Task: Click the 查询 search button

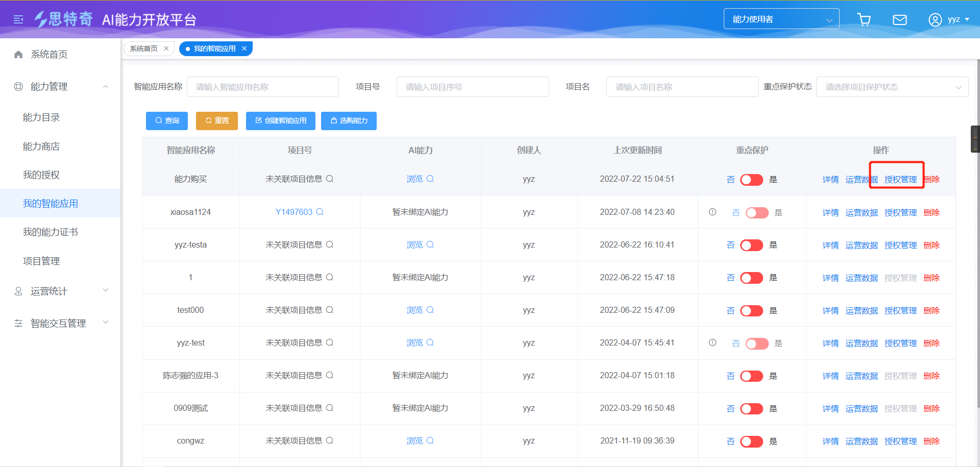Action: [167, 120]
